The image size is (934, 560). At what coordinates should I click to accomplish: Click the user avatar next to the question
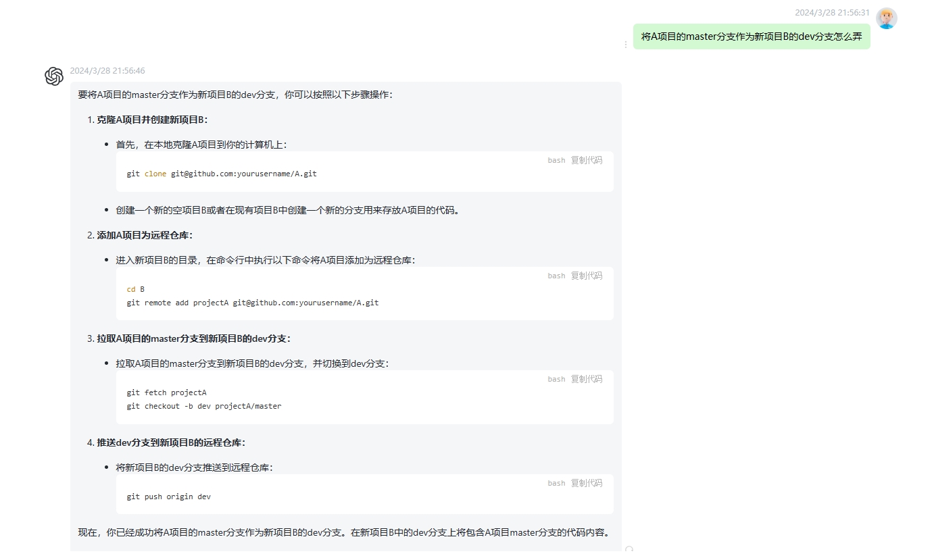point(886,18)
